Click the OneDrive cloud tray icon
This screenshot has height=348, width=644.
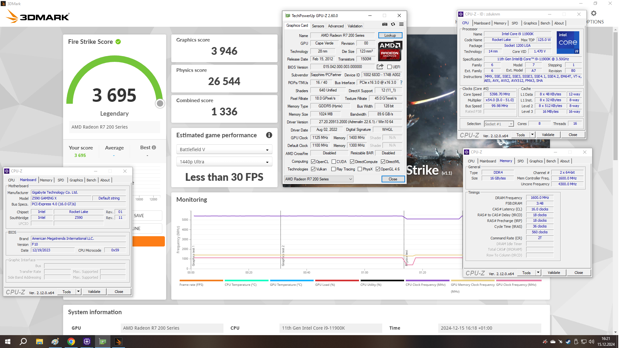(553, 342)
